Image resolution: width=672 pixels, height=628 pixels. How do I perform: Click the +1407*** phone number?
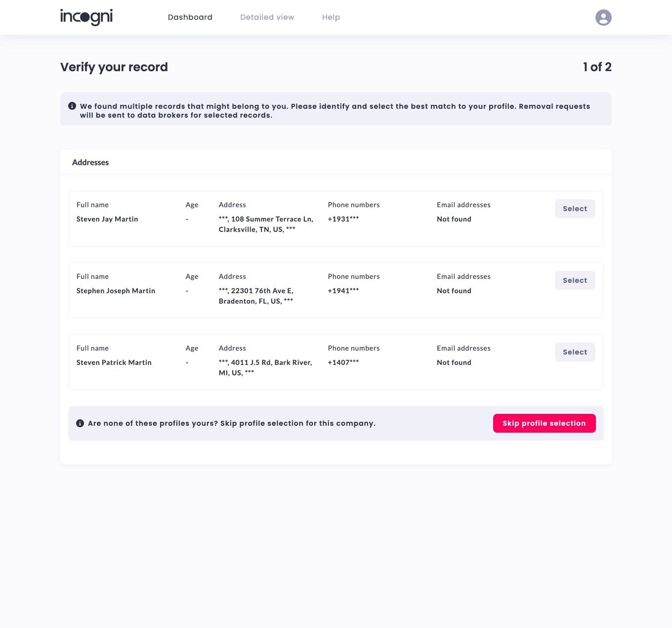click(343, 362)
